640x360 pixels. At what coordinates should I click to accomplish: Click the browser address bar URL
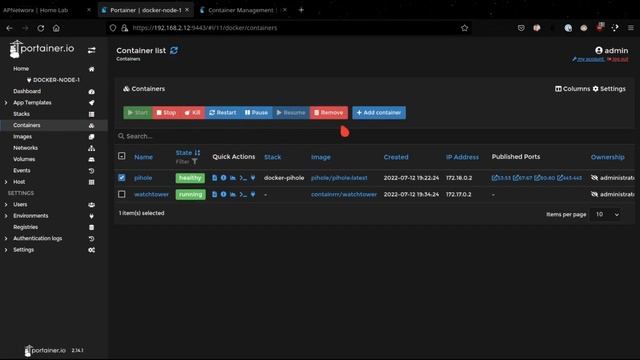pos(205,28)
